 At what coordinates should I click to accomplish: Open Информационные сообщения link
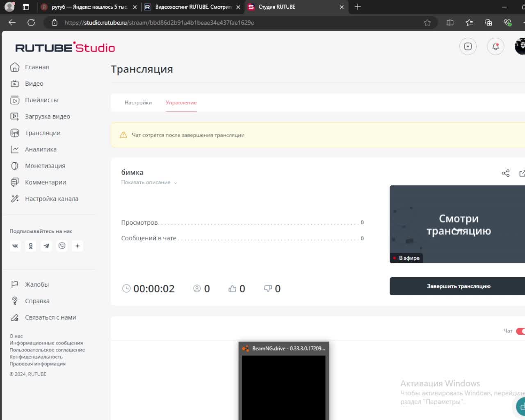[x=46, y=343]
